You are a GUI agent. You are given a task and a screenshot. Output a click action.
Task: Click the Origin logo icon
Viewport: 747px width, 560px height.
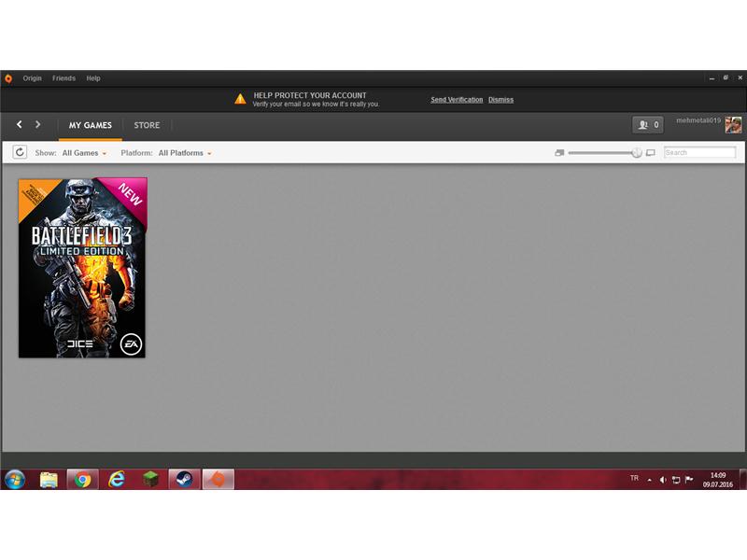8,78
